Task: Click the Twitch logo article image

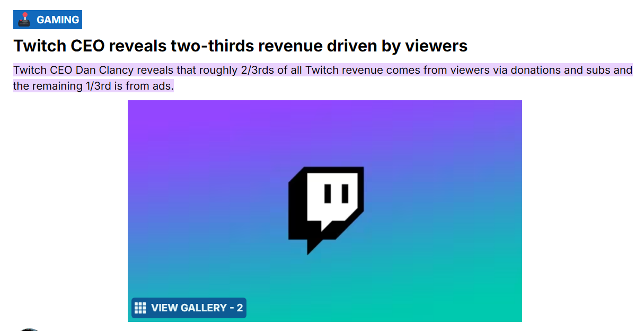Action: 325,211
